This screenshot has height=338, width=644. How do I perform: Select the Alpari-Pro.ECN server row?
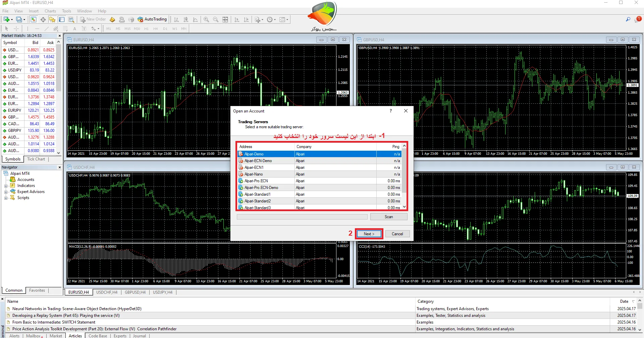click(320, 181)
